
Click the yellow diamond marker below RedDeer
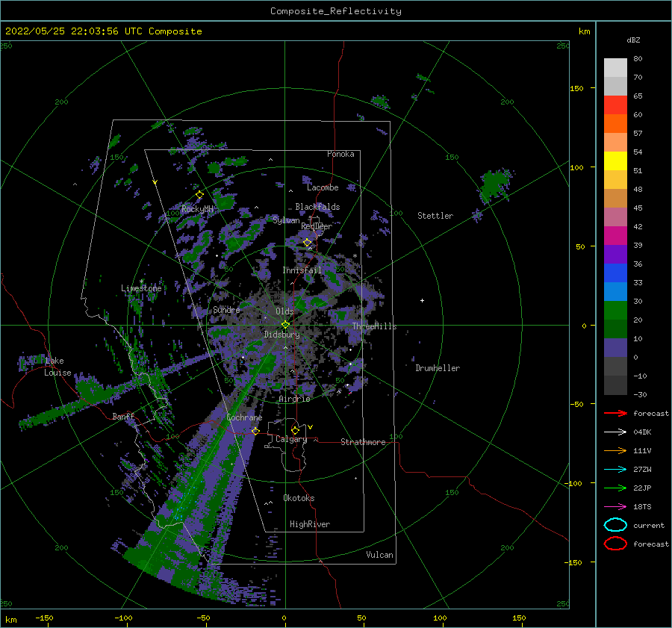point(308,243)
